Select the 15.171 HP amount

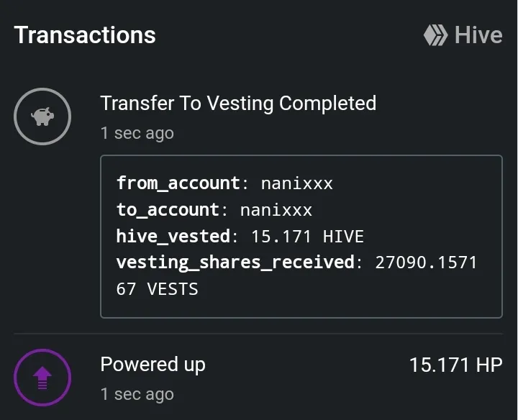tap(456, 365)
